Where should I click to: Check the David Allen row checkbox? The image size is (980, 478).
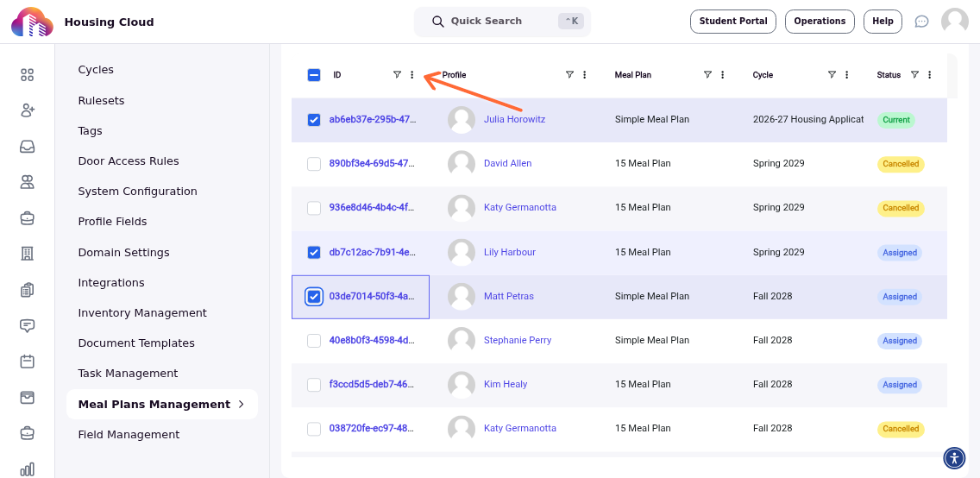point(314,164)
